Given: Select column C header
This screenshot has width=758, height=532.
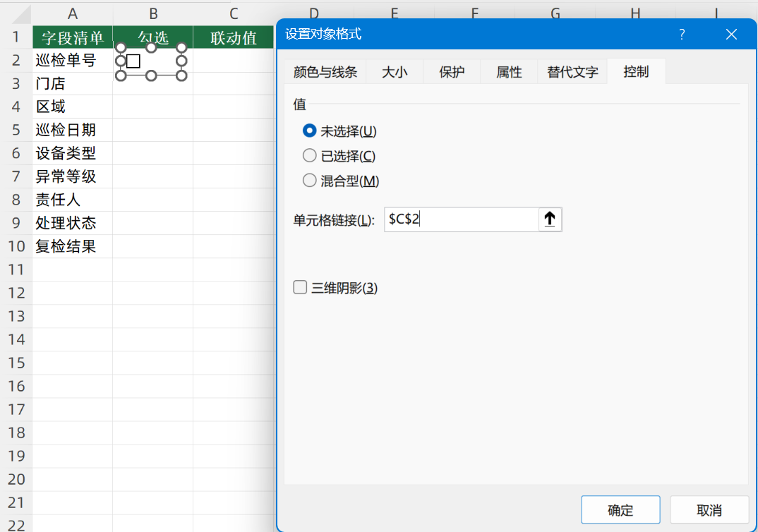Looking at the screenshot, I should pos(234,13).
